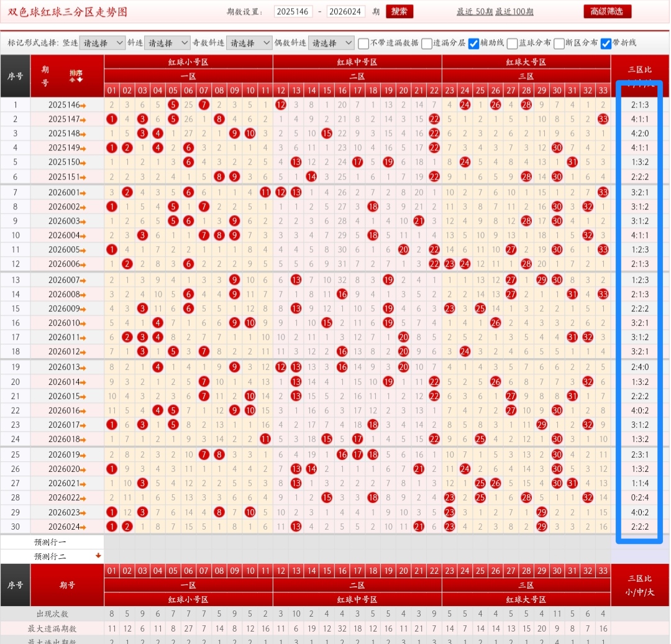Enable the 不带遗漏数据 checkbox

click(x=363, y=44)
